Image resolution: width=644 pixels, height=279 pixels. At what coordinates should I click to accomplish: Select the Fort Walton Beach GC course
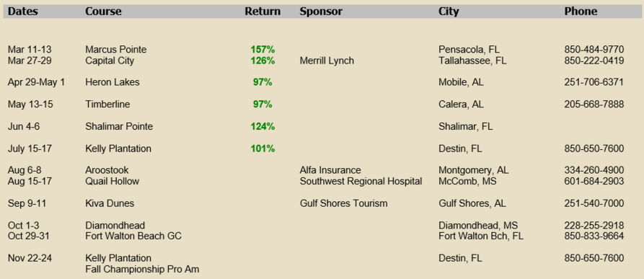[133, 236]
